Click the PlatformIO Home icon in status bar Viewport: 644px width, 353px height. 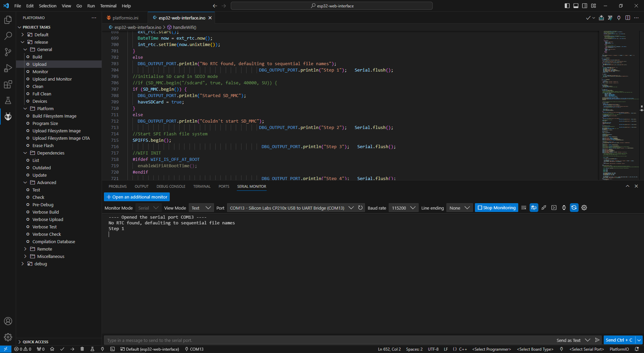click(52, 349)
